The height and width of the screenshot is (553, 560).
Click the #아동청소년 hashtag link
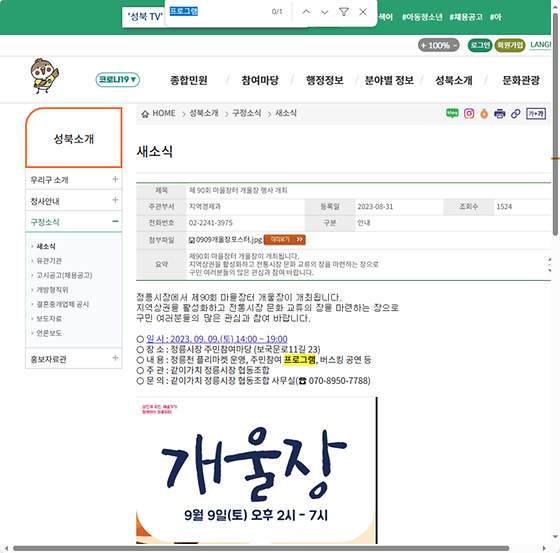422,17
